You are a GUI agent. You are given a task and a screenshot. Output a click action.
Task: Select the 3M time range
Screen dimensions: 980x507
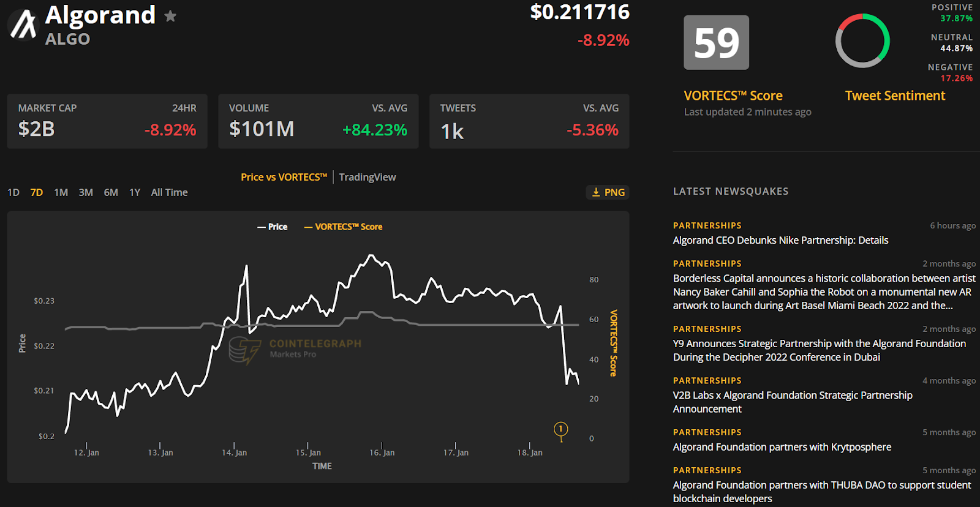[86, 192]
